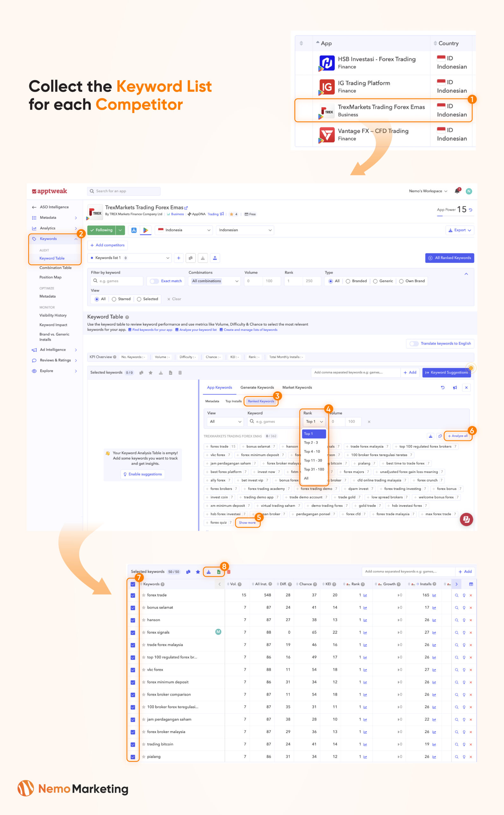
Task: Open the external link icon next to app title
Action: click(186, 208)
